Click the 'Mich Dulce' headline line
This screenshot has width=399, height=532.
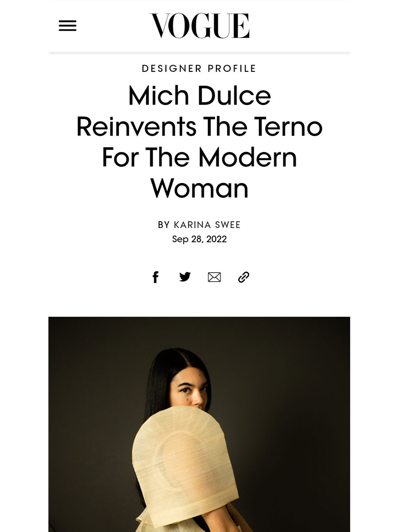click(199, 96)
